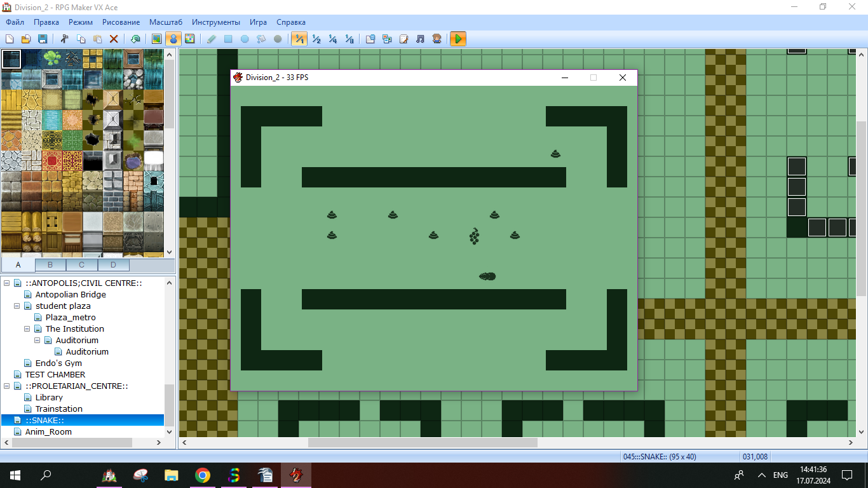Screen dimensions: 868x488
Task: Click the Save project icon in toolbar
Action: coord(43,39)
